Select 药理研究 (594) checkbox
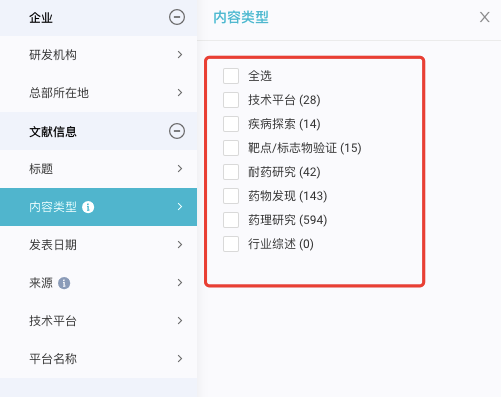 tap(231, 220)
